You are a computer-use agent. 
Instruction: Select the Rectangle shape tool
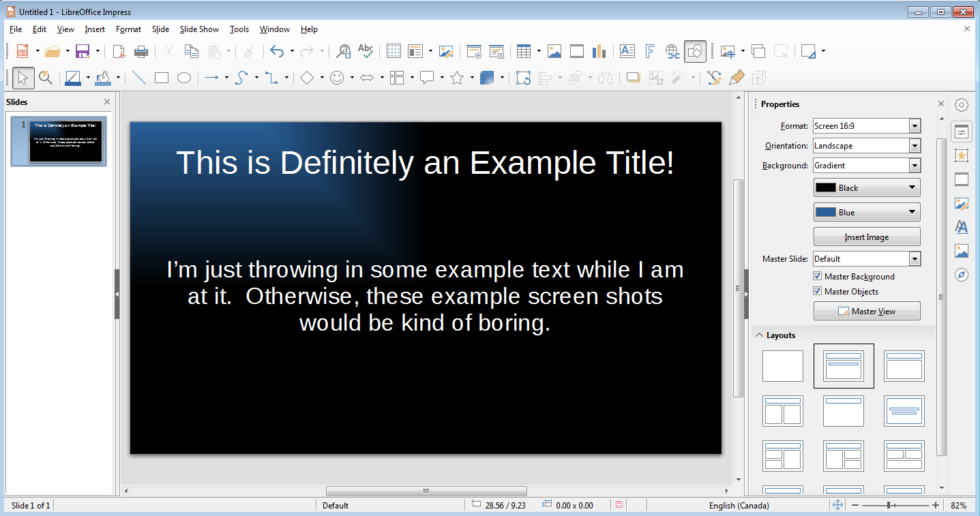(x=162, y=78)
